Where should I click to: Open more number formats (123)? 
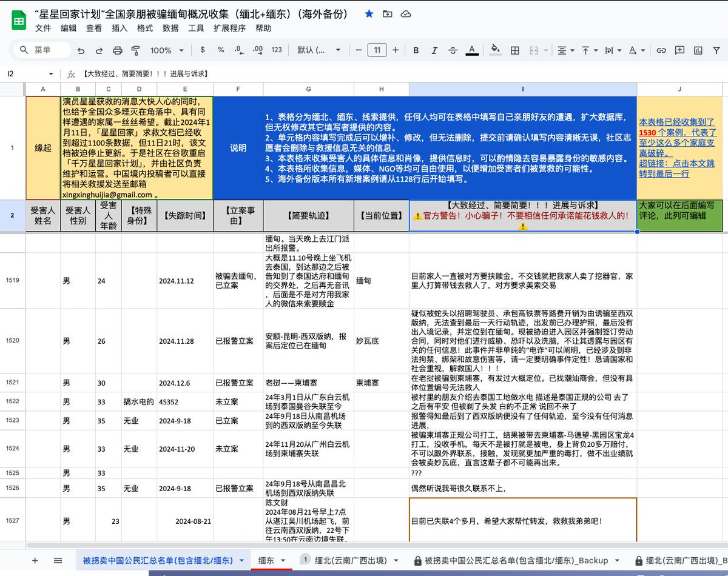point(277,50)
